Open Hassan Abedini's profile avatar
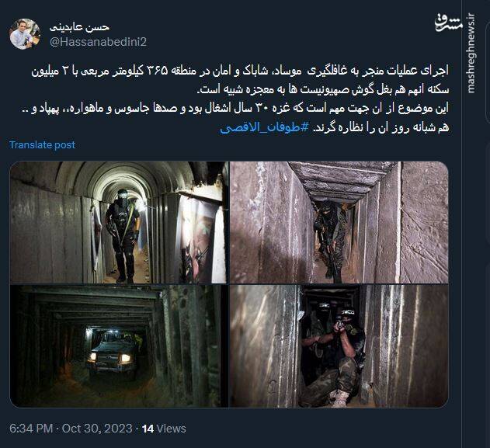 pos(25,34)
